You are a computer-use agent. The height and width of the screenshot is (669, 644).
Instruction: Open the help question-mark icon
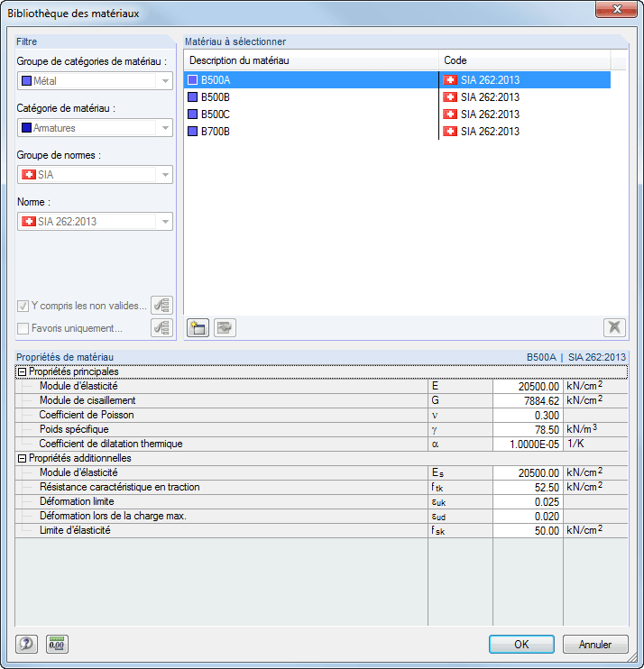[26, 644]
